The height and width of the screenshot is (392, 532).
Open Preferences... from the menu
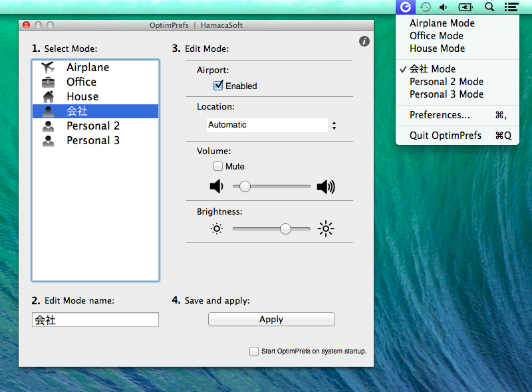(x=457, y=115)
